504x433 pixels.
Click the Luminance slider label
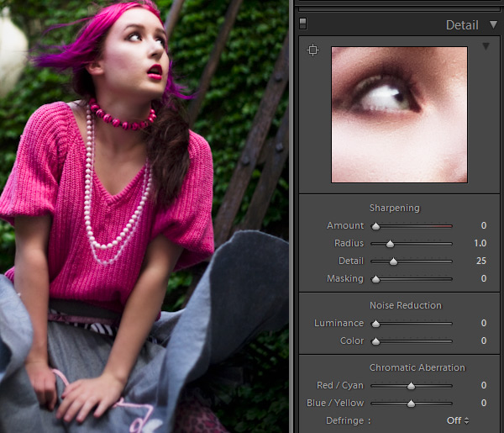pyautogui.click(x=339, y=323)
